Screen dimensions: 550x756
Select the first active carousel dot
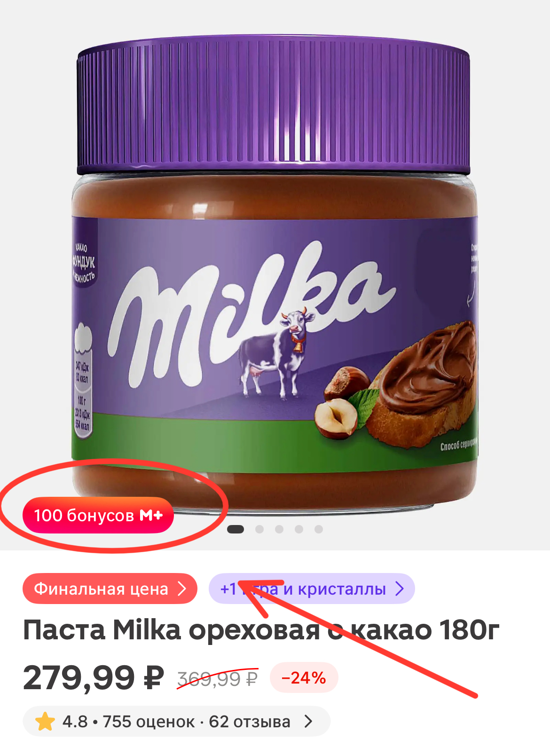[x=236, y=529]
